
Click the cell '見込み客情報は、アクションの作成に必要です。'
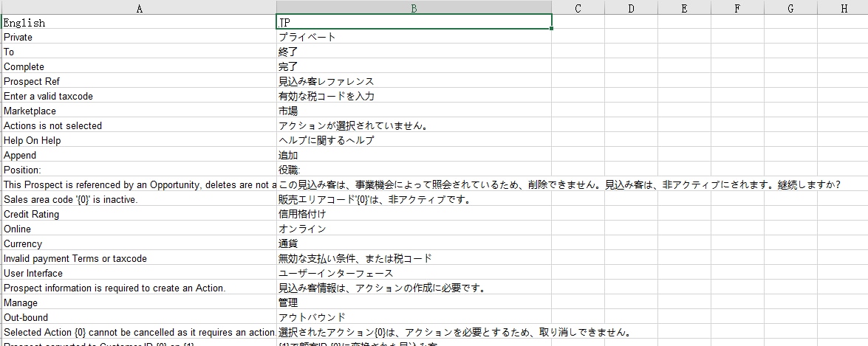(x=414, y=288)
